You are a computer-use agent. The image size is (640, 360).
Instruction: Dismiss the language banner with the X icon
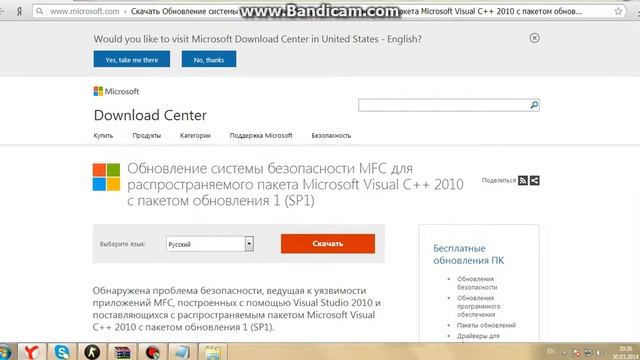click(534, 38)
